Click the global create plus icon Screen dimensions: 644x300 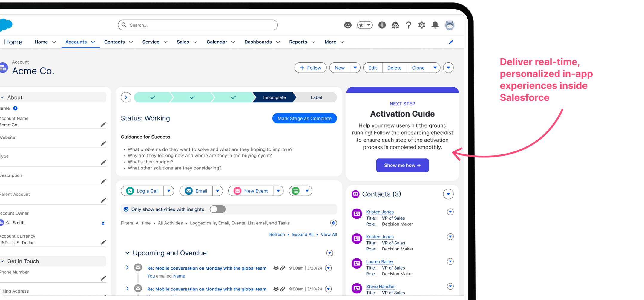click(382, 25)
